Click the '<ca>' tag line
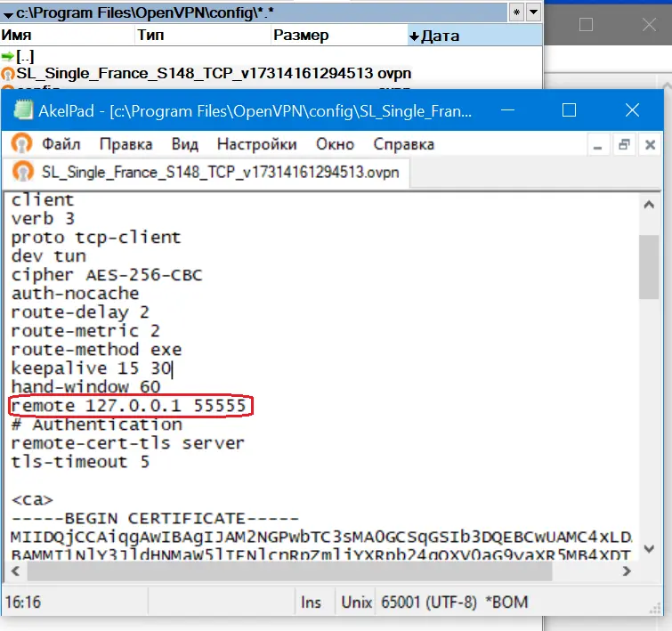The height and width of the screenshot is (631, 672). click(32, 499)
